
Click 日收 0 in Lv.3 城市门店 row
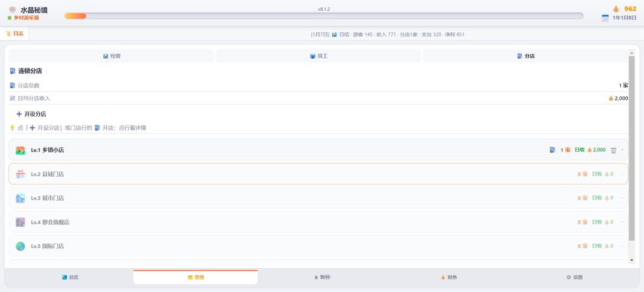click(602, 198)
